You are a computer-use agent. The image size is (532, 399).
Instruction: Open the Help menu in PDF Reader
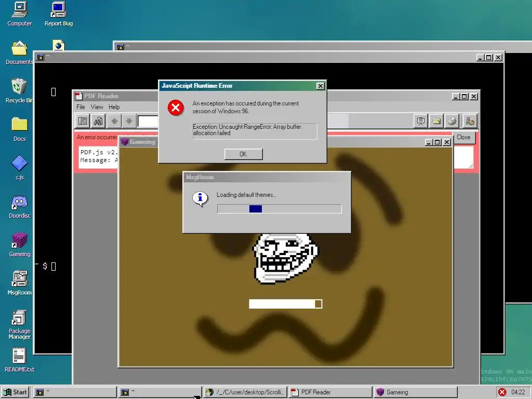pos(114,107)
